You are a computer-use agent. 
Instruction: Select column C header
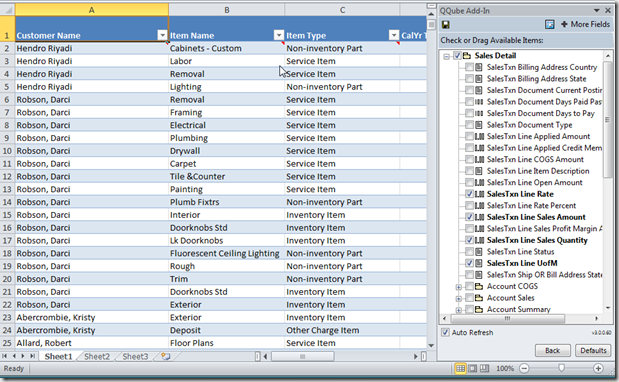click(x=342, y=10)
